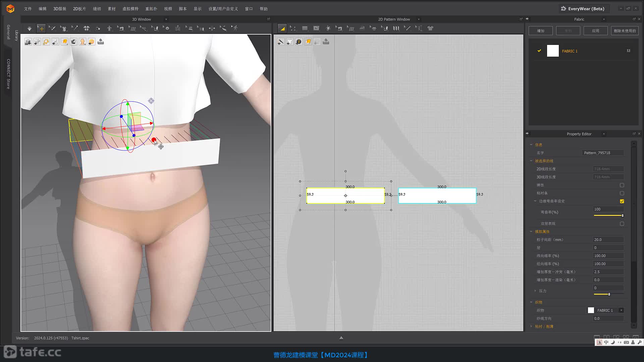
Task: Select the button tool in 3D toolbar
Action: pos(166,28)
